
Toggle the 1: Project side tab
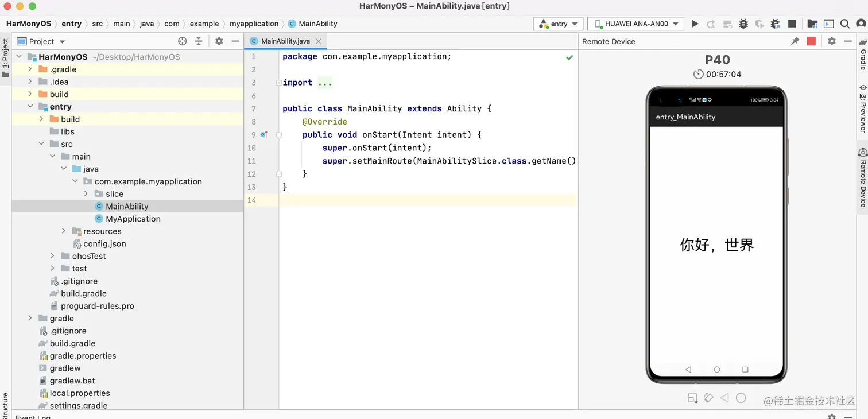[x=5, y=57]
